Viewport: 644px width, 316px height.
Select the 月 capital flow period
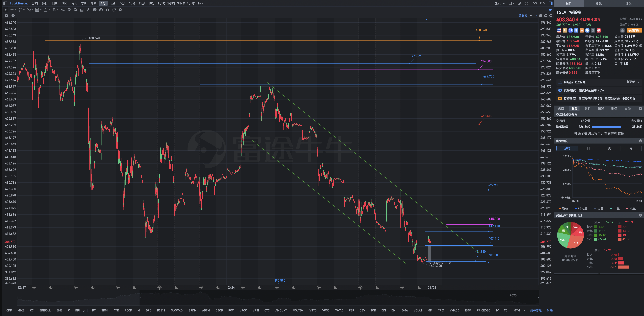point(631,148)
